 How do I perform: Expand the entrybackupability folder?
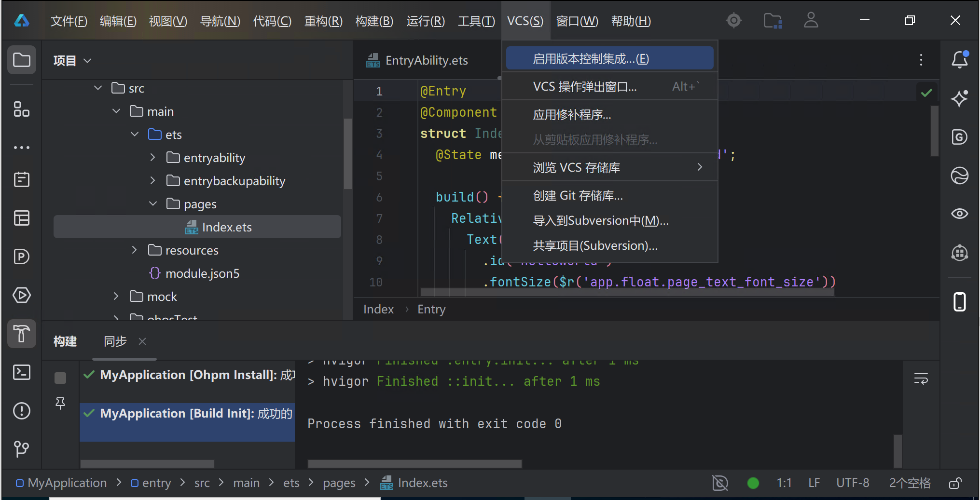153,180
